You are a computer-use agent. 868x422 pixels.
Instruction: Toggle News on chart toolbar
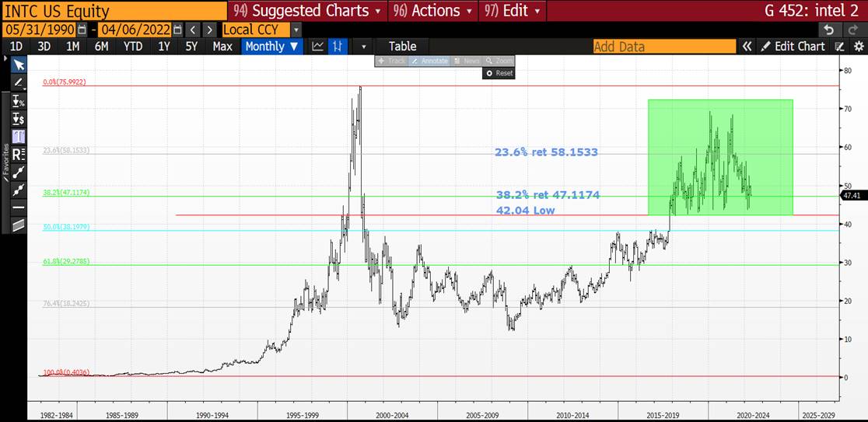point(467,61)
